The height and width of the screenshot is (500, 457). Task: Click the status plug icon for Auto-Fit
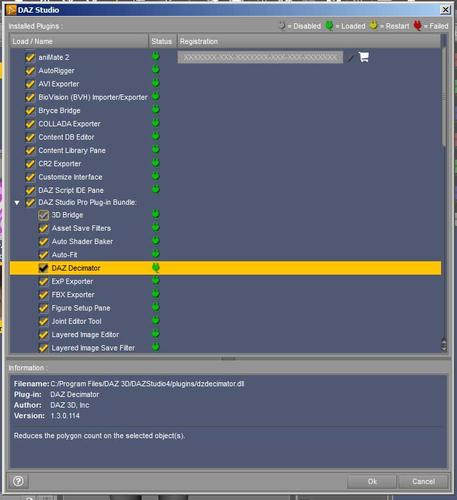[x=156, y=254]
